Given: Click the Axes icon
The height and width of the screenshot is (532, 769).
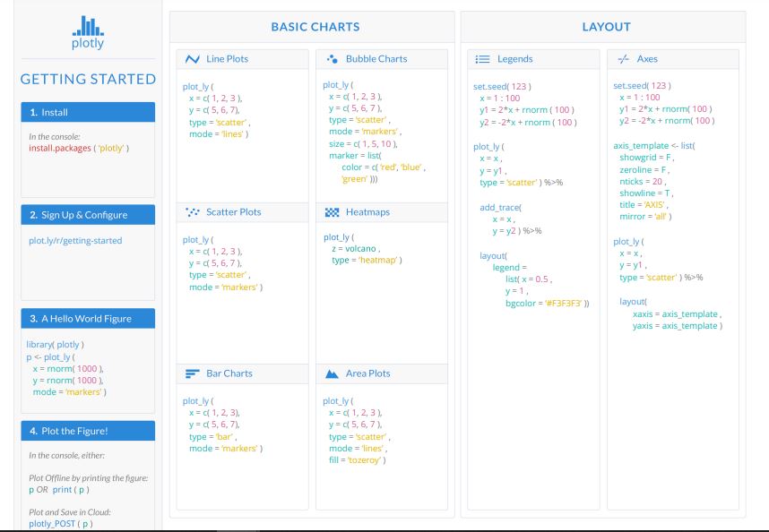Looking at the screenshot, I should click(x=622, y=59).
